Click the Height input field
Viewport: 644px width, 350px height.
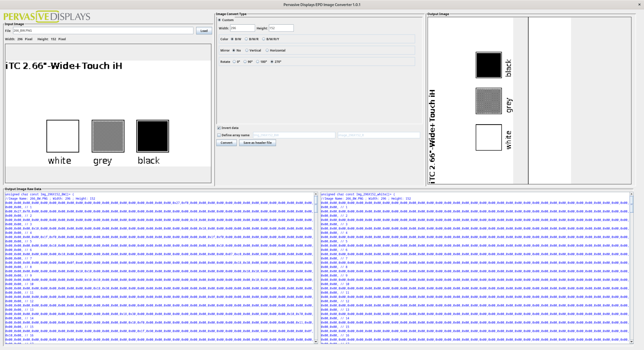[281, 28]
